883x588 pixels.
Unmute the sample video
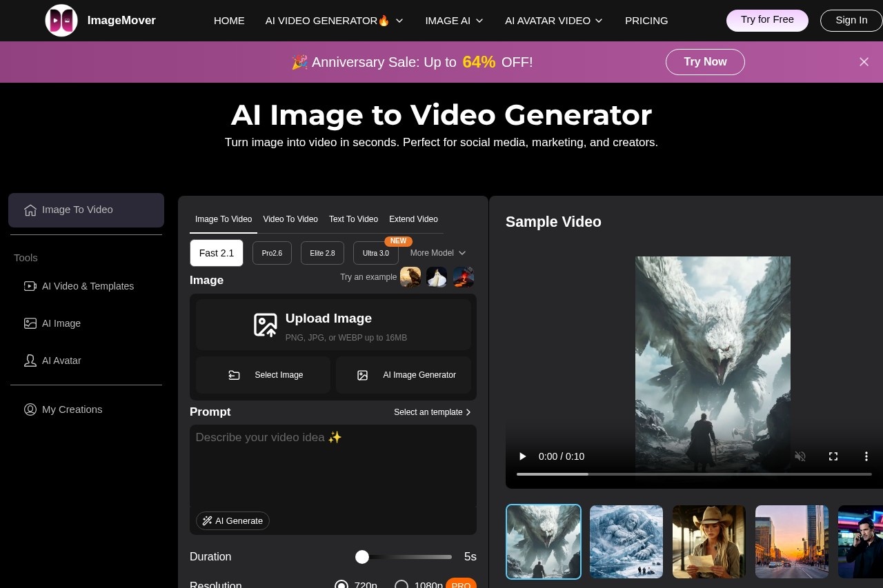(800, 456)
